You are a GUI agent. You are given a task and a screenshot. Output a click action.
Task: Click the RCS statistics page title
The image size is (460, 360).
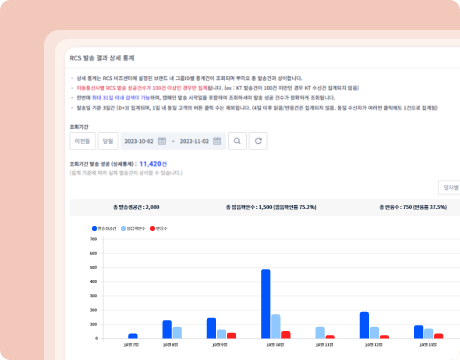click(x=102, y=58)
